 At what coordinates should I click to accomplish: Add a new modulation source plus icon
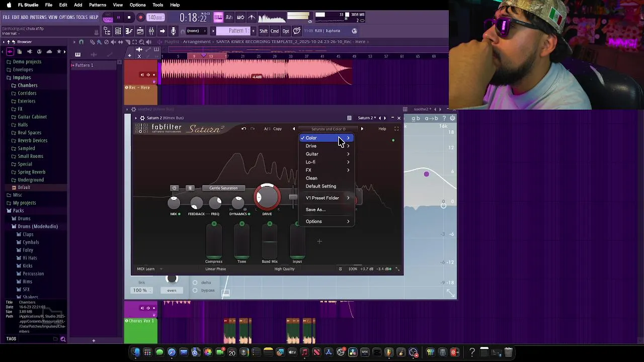319,241
